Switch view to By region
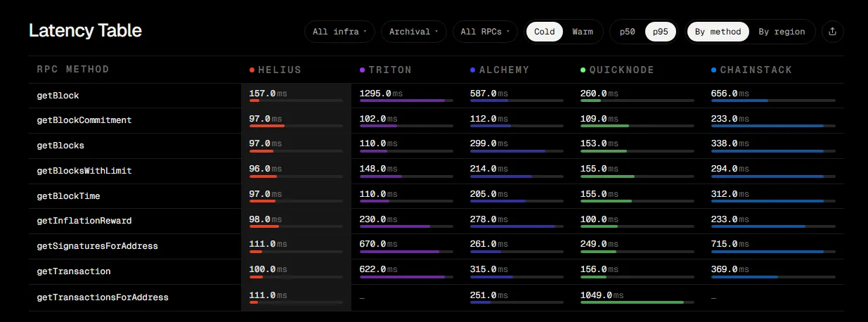 [782, 32]
